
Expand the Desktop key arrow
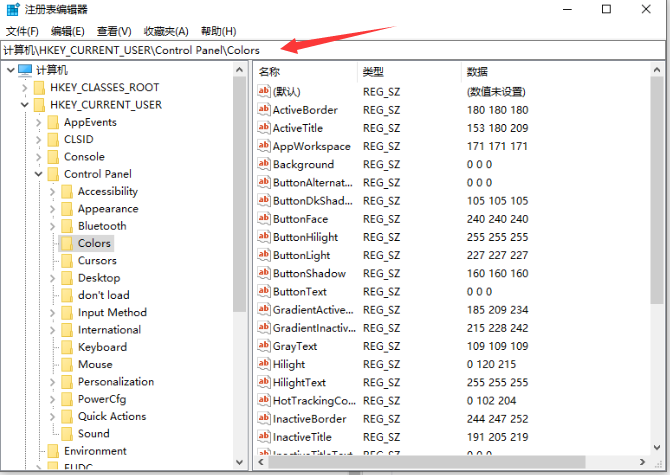tap(52, 278)
